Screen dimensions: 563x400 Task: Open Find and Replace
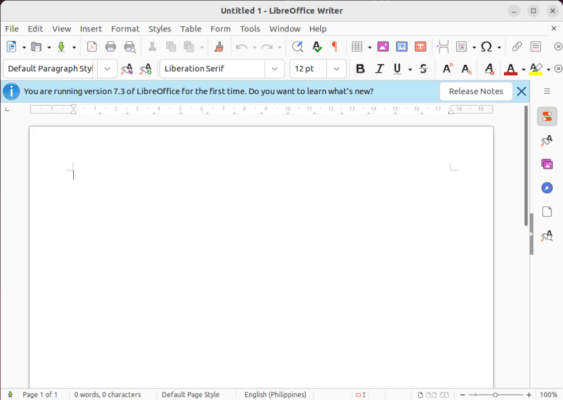point(297,47)
